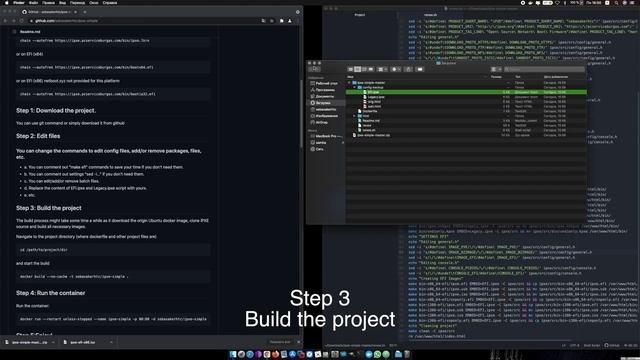The width and height of the screenshot is (640, 360).
Task: Open the Finder menu in menu bar
Action: (x=19, y=2)
